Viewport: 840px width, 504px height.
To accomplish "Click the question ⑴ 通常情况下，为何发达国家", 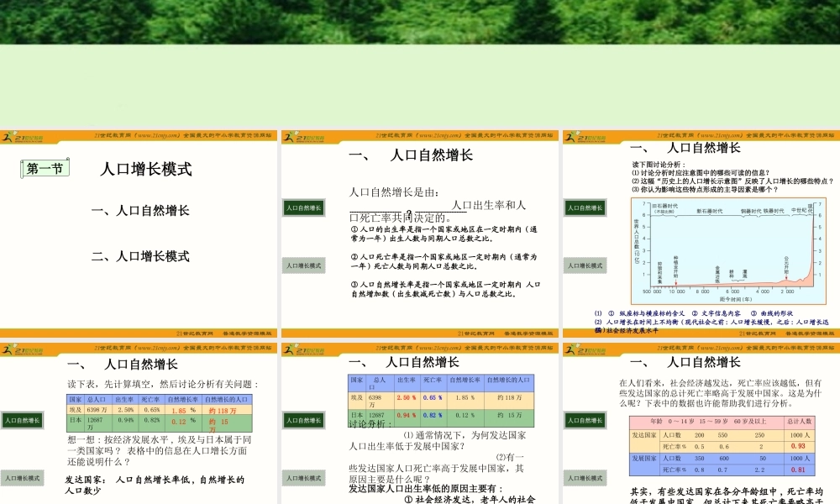I will [x=438, y=441].
